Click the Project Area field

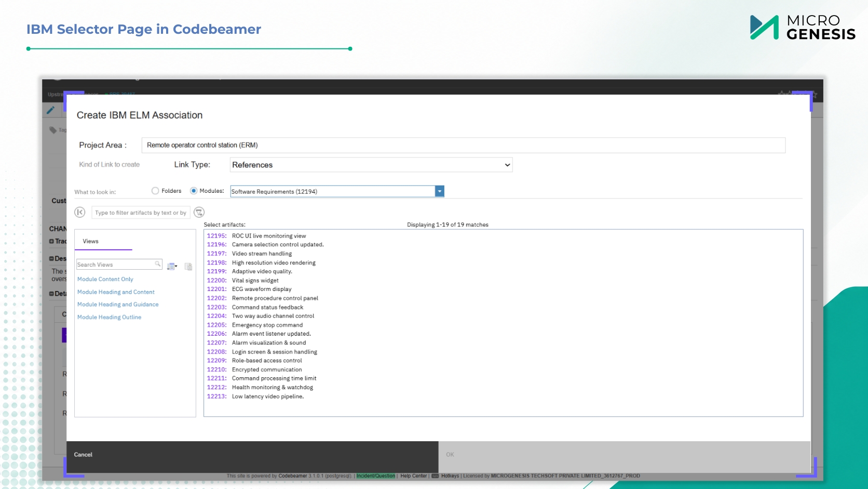tap(464, 145)
